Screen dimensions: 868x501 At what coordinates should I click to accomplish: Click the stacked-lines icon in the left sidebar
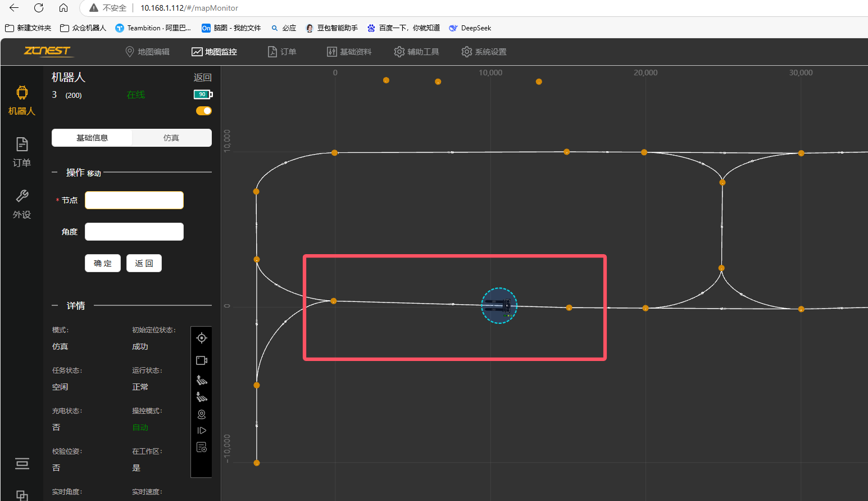[22, 463]
